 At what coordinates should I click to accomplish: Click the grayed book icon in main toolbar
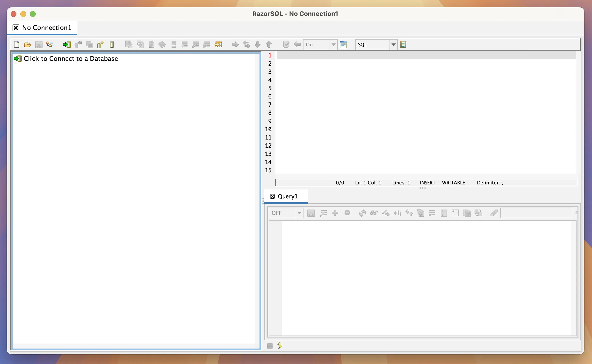[x=162, y=44]
